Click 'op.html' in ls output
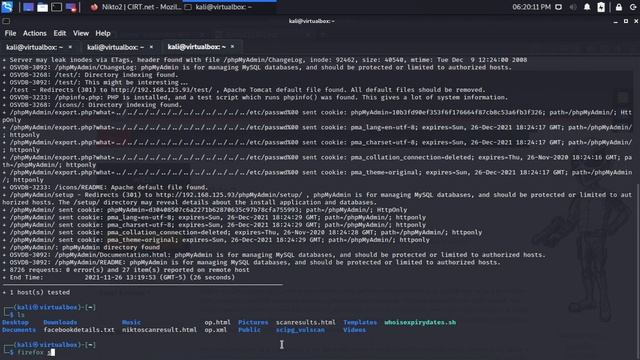640x360 pixels. click(x=218, y=322)
